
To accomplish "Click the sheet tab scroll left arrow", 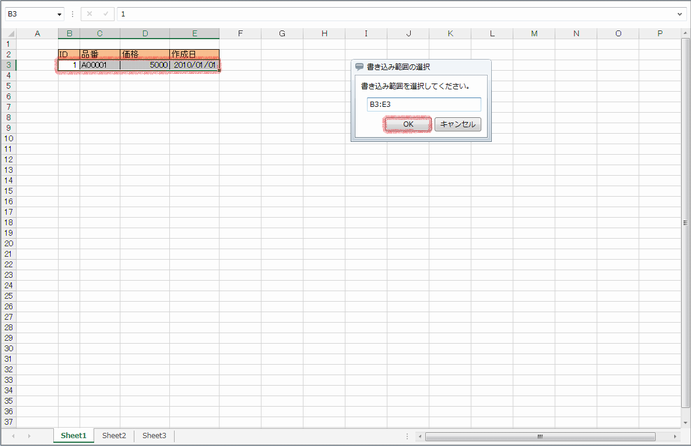I will pos(14,436).
